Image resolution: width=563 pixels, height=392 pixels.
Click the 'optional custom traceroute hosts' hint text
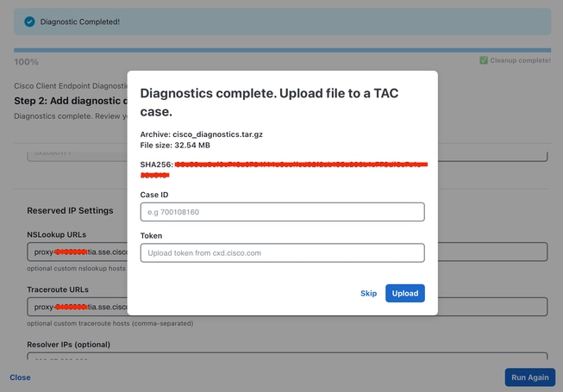[x=109, y=323]
